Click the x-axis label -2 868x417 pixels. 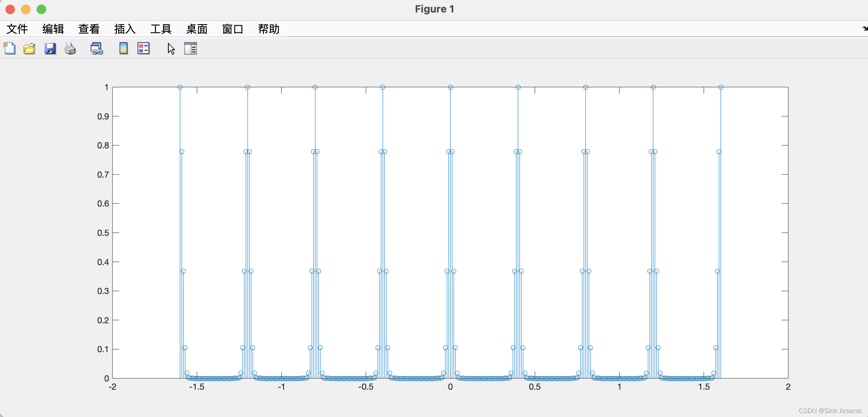pos(113,387)
